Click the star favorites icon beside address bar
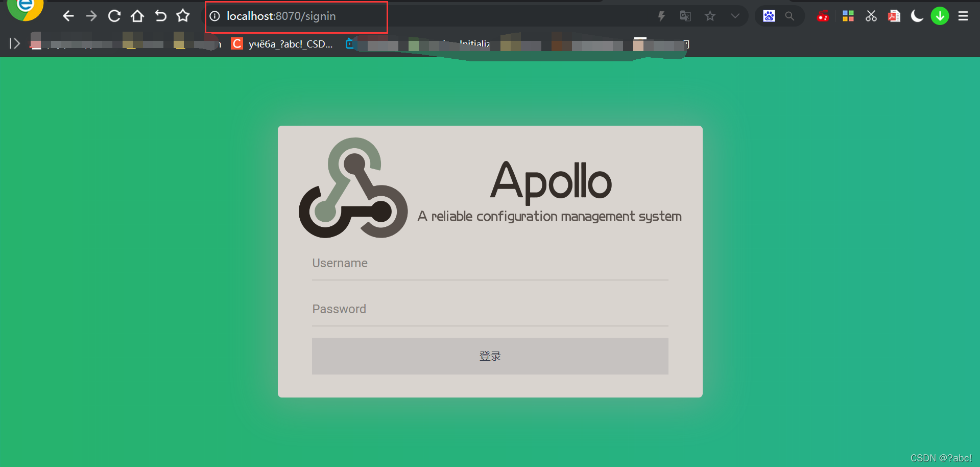 pos(183,16)
